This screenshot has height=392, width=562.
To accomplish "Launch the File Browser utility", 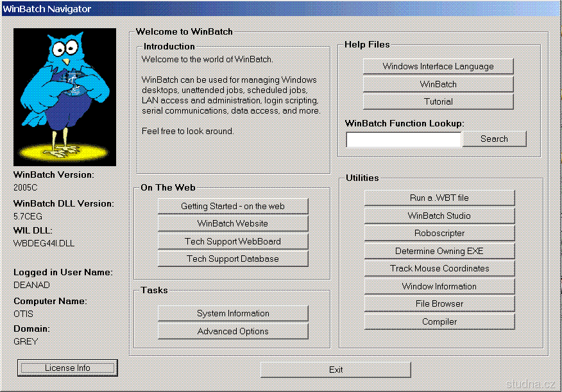I will 439,303.
